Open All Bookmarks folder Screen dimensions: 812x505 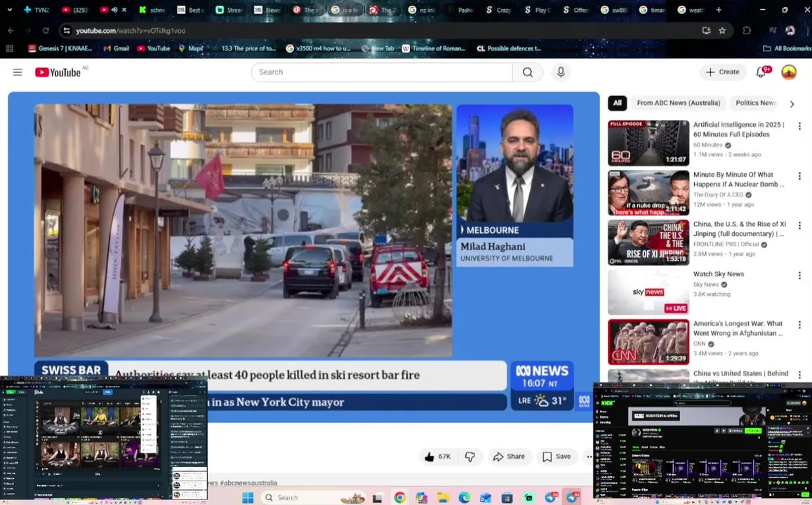(787, 48)
